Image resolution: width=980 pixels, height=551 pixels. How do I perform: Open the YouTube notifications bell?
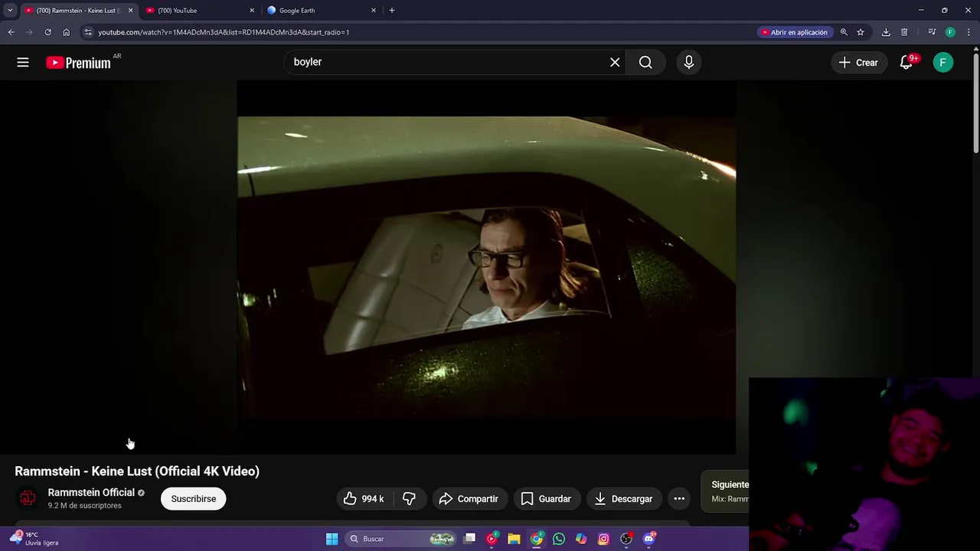click(x=906, y=63)
